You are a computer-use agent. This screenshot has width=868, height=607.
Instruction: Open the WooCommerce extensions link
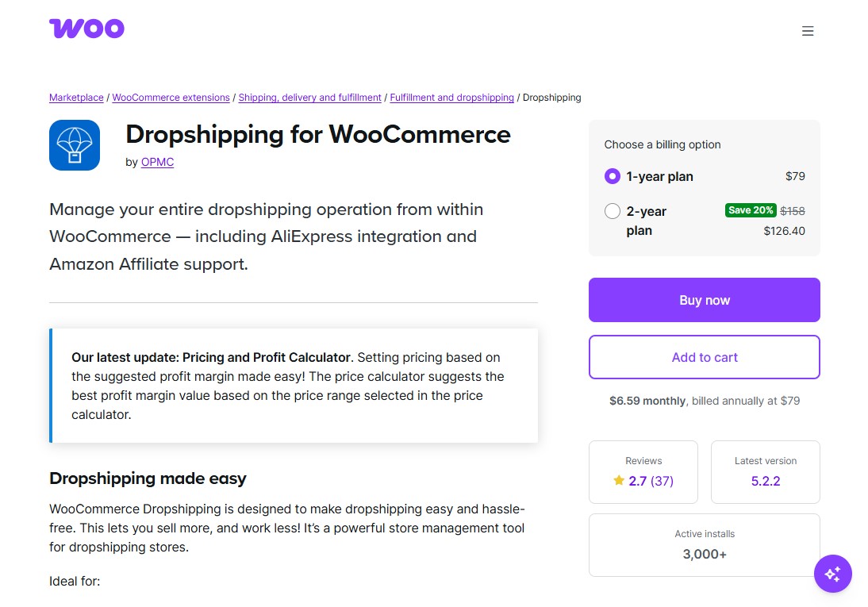171,97
